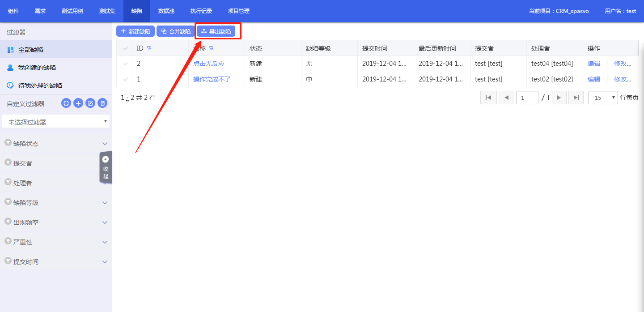
Task: Go to the first page using pagination icon
Action: 488,98
